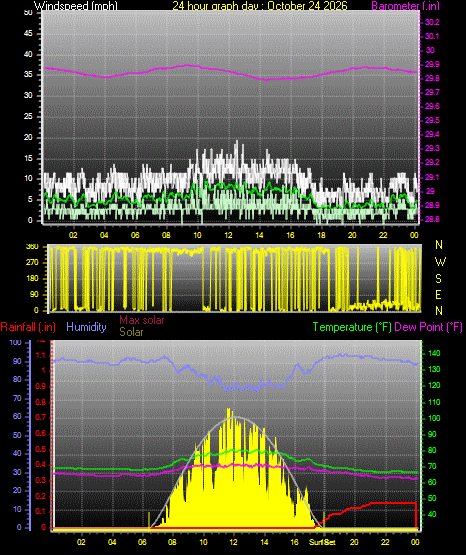466x555 pixels.
Task: Click hour 08 under the solar graph
Action: click(x=172, y=542)
